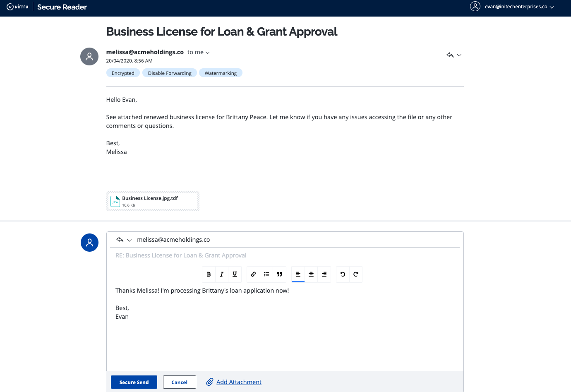This screenshot has height=392, width=571.
Task: Toggle underline formatting
Action: (235, 274)
